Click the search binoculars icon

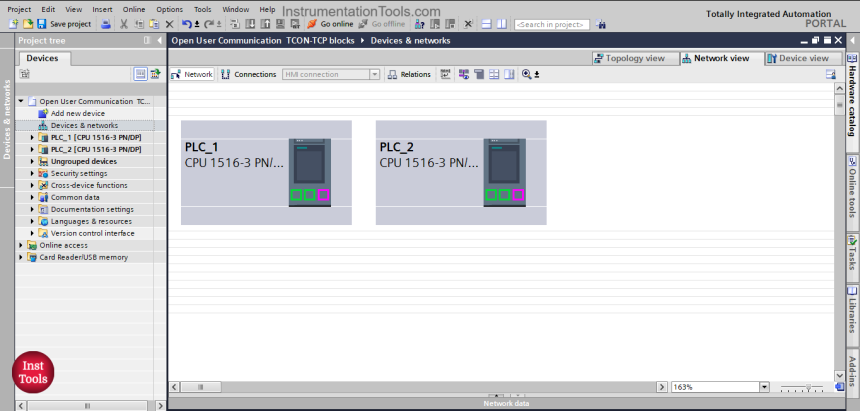[601, 24]
